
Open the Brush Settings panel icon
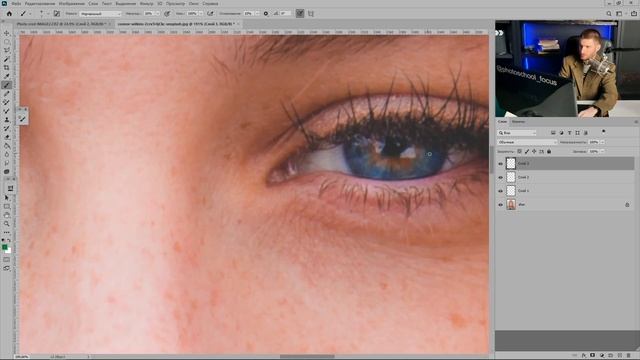pos(57,13)
